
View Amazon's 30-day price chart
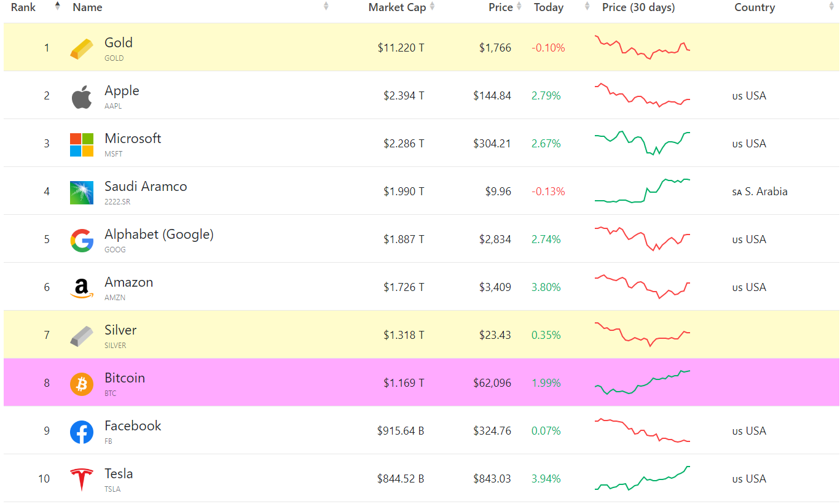(x=642, y=287)
